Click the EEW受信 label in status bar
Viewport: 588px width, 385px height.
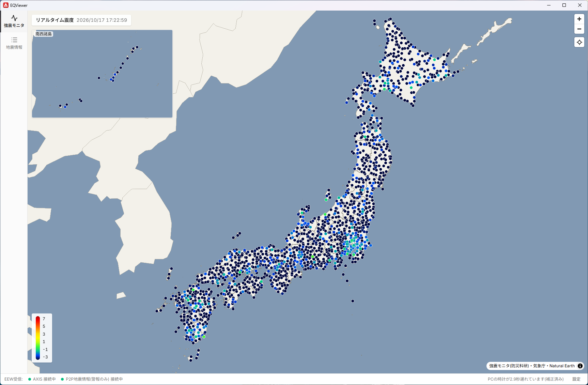coord(14,379)
